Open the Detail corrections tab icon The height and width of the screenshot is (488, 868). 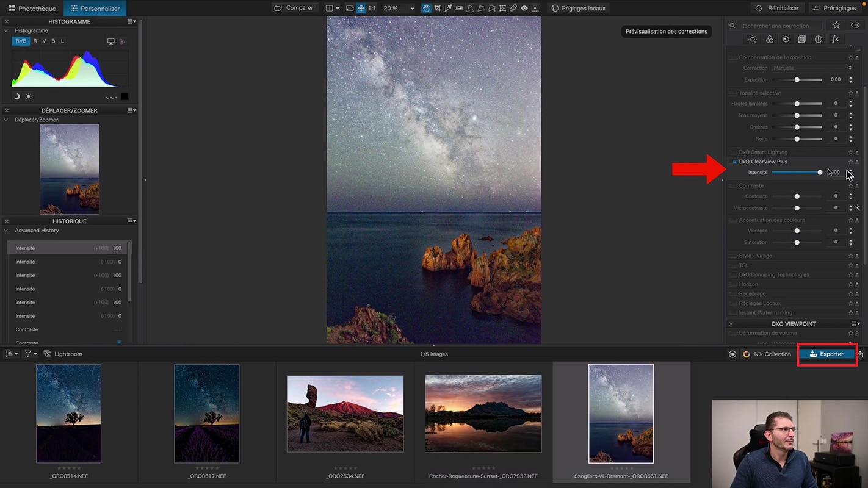[x=786, y=39]
